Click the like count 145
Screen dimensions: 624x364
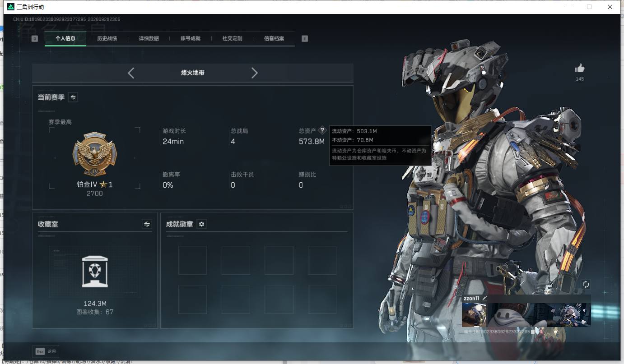[x=580, y=79]
